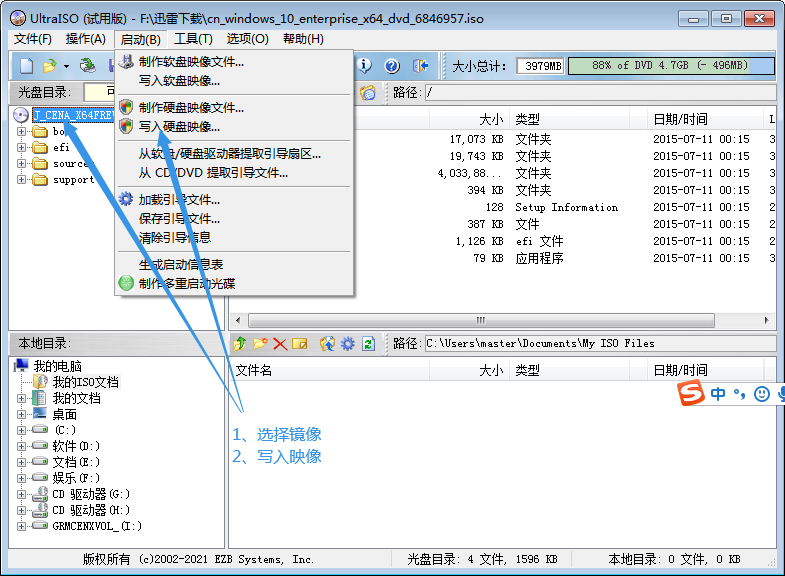
Task: Click the scrollbar right arrow in file list
Action: pos(766,320)
